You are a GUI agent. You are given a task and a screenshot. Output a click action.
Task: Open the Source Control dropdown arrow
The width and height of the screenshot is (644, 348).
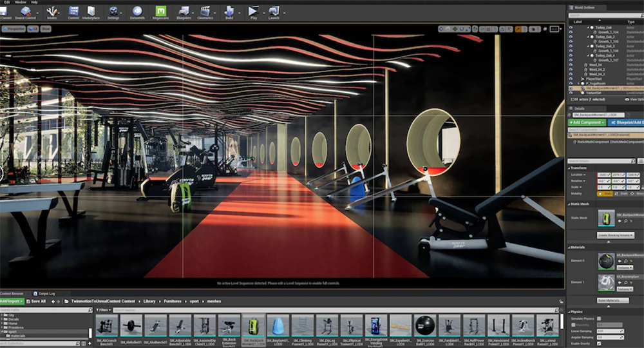(x=38, y=13)
